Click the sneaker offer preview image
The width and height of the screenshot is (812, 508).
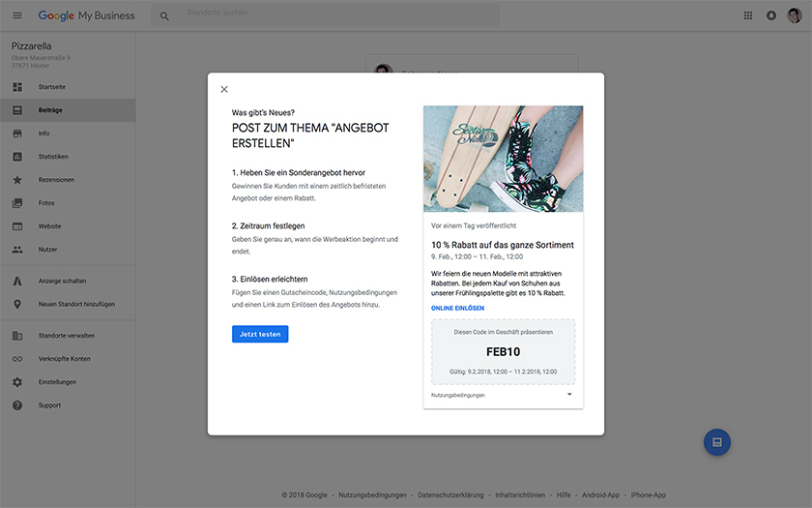pos(503,159)
